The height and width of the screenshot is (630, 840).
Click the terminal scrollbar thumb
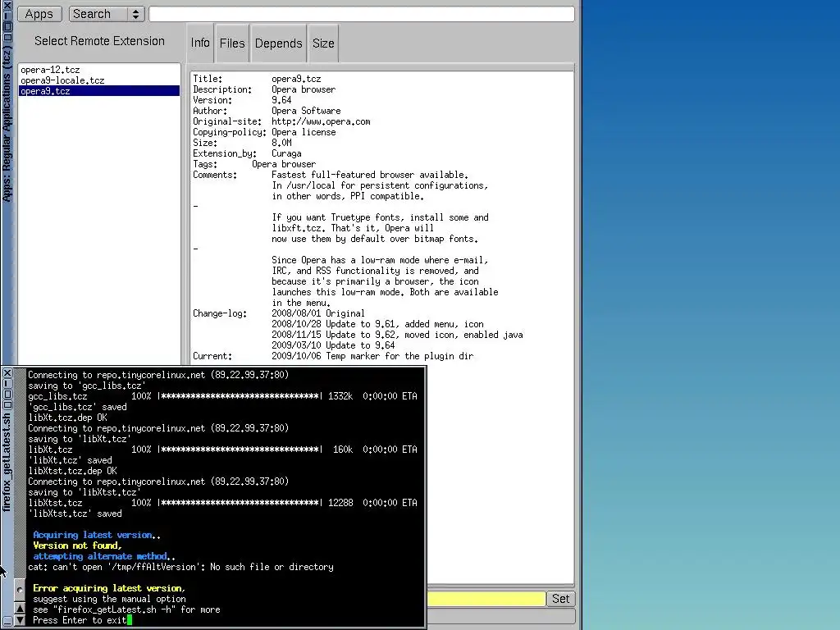pyautogui.click(x=20, y=590)
